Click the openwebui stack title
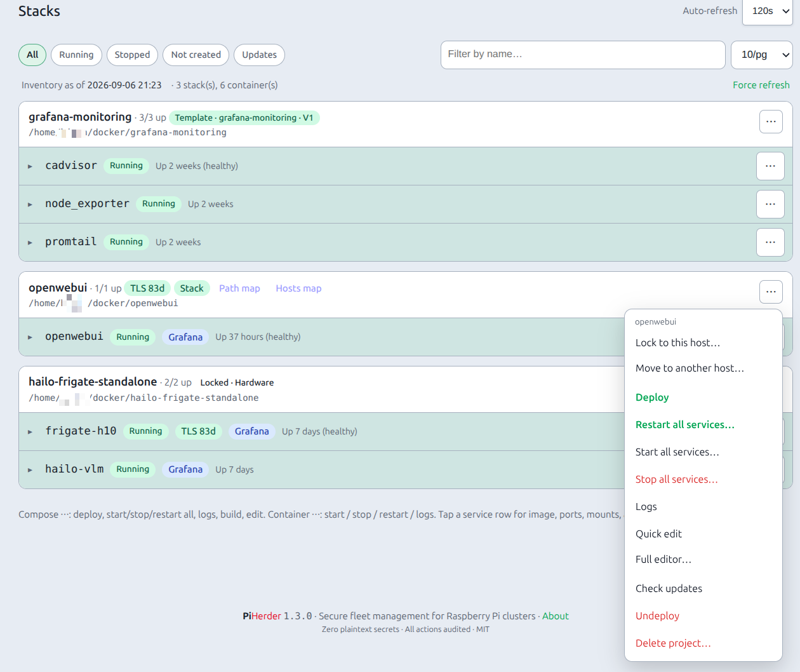 [58, 288]
